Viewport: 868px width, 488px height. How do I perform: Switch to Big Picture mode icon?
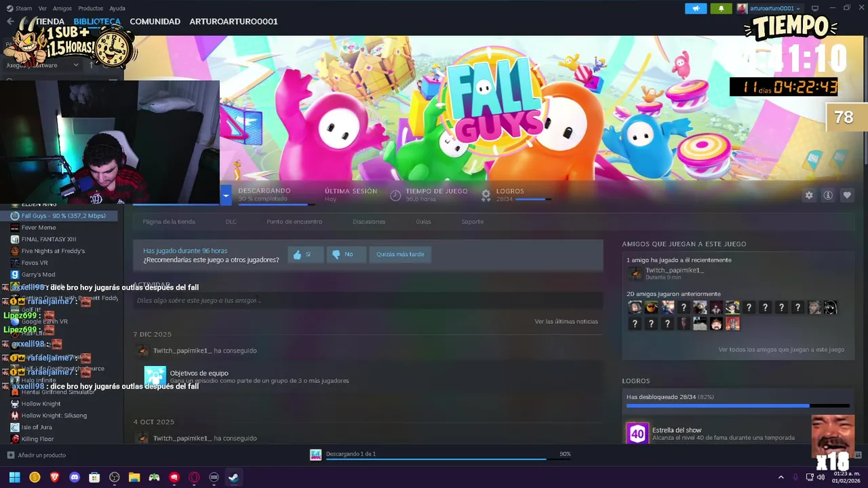(x=815, y=8)
